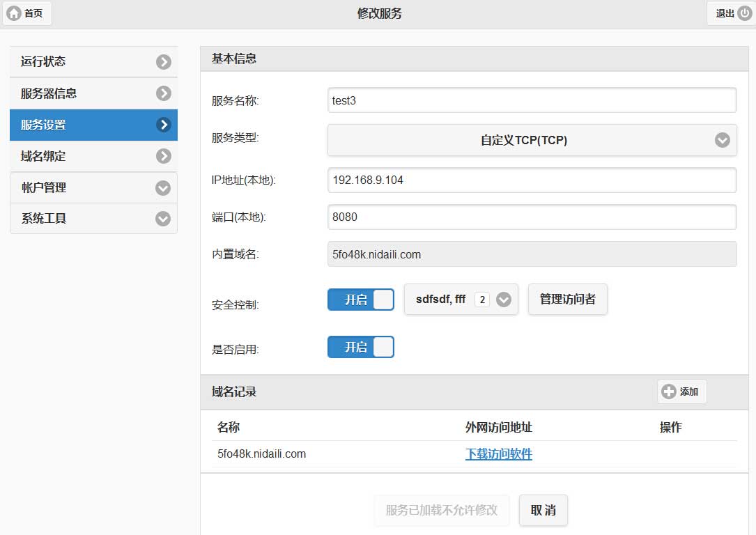
Task: Click the arrow icon on 服务设置
Action: [163, 125]
